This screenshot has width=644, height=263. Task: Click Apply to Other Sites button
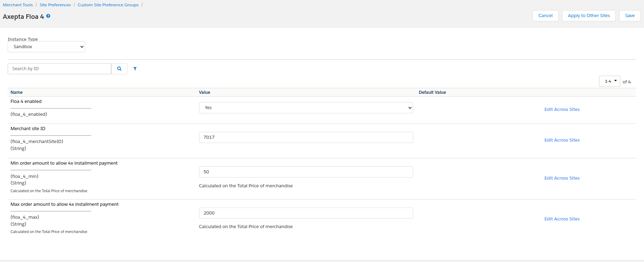point(589,16)
